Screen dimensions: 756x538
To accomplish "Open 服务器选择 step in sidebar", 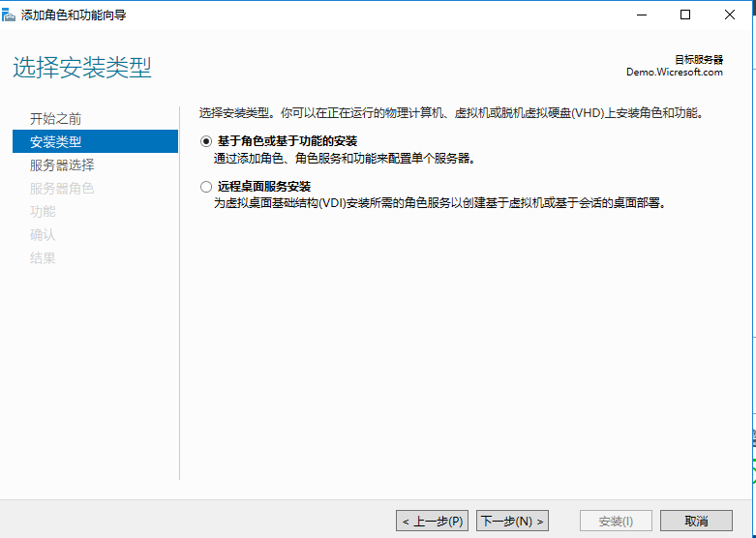I will click(62, 164).
